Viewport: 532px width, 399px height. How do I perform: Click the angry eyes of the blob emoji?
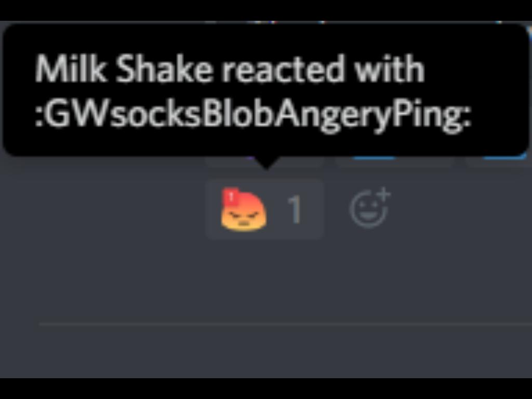(243, 215)
